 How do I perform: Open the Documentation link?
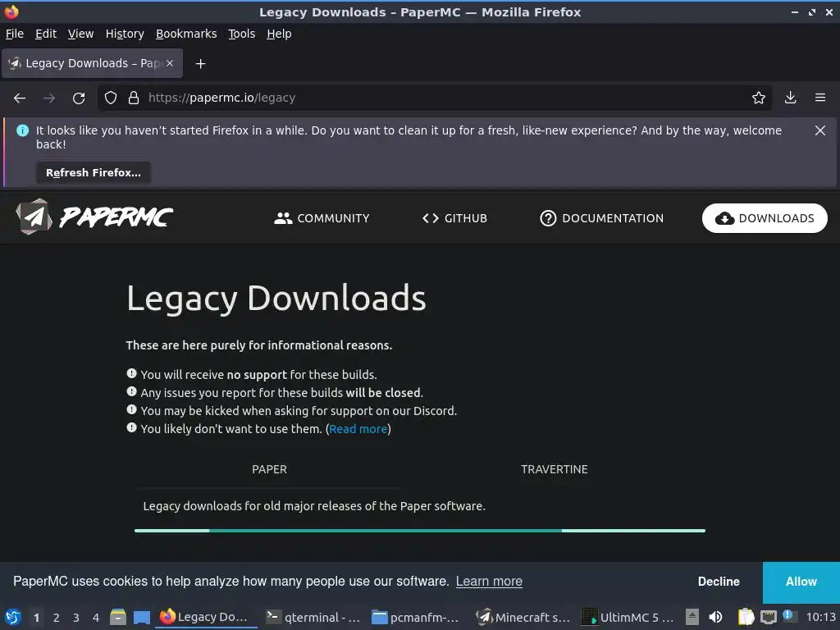click(x=601, y=218)
